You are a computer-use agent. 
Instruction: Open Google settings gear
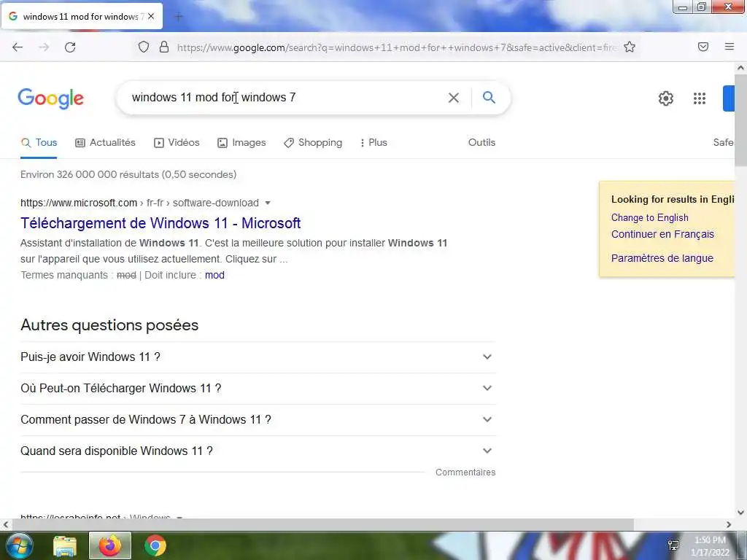(665, 98)
